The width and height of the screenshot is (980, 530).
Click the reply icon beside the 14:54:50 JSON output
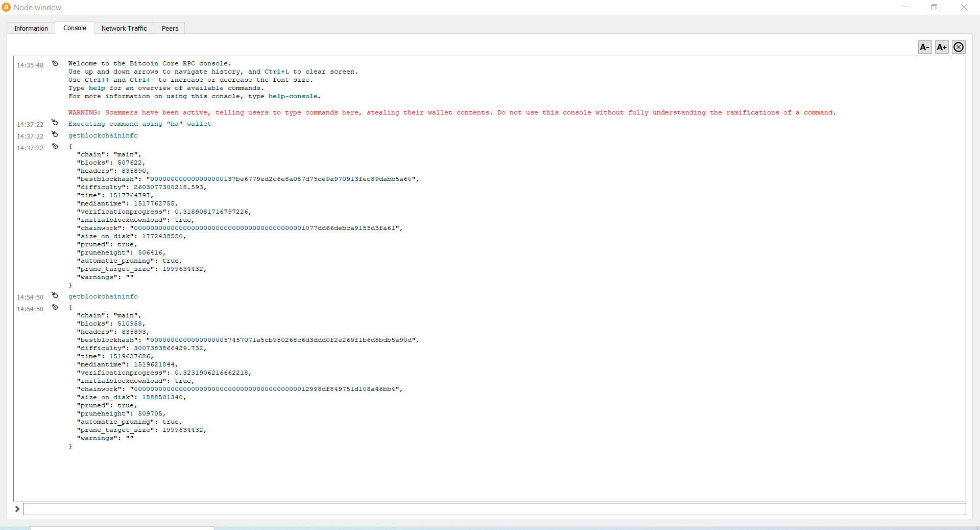pos(55,307)
